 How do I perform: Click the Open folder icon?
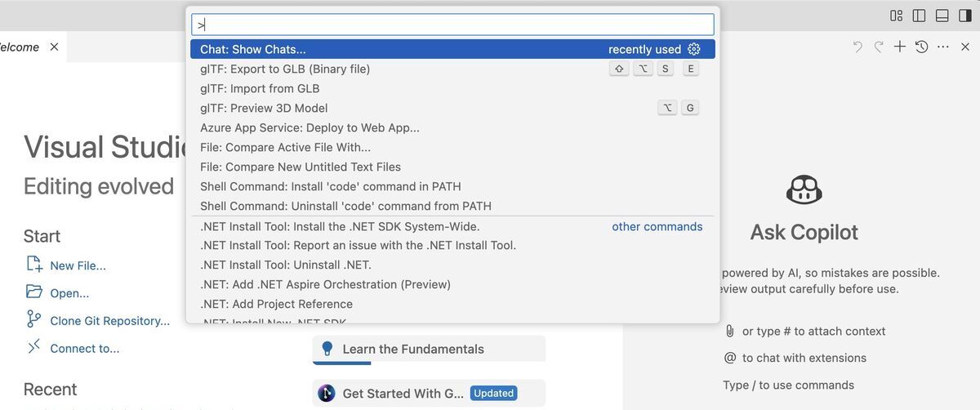coord(34,292)
